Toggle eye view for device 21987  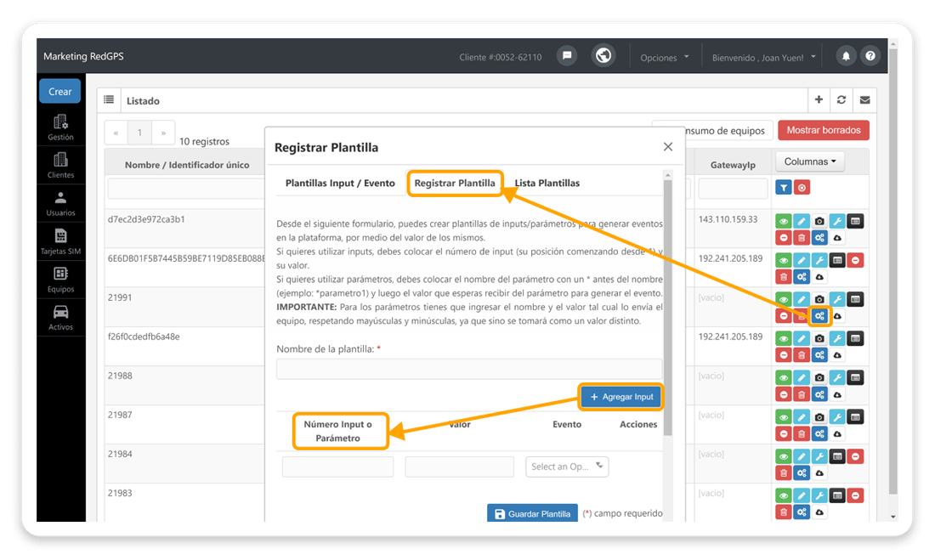click(x=784, y=417)
